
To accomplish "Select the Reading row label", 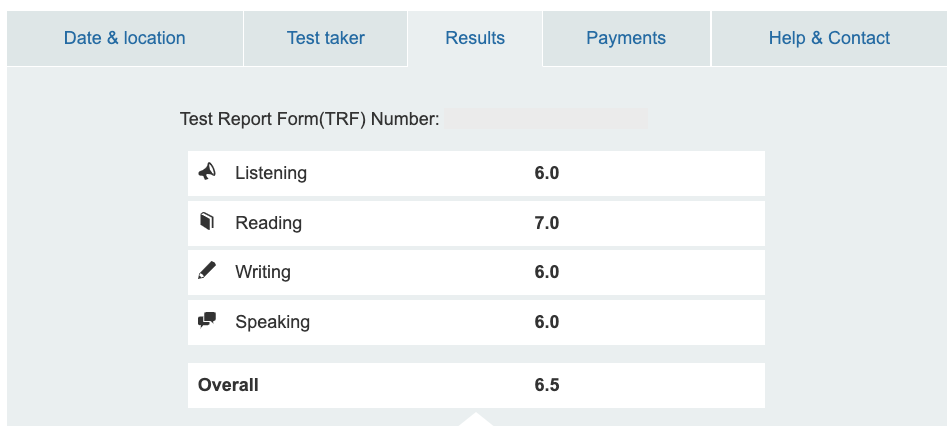I will point(268,223).
